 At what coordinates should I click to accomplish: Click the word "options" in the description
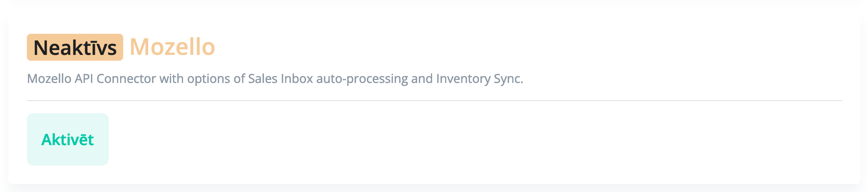click(208, 79)
